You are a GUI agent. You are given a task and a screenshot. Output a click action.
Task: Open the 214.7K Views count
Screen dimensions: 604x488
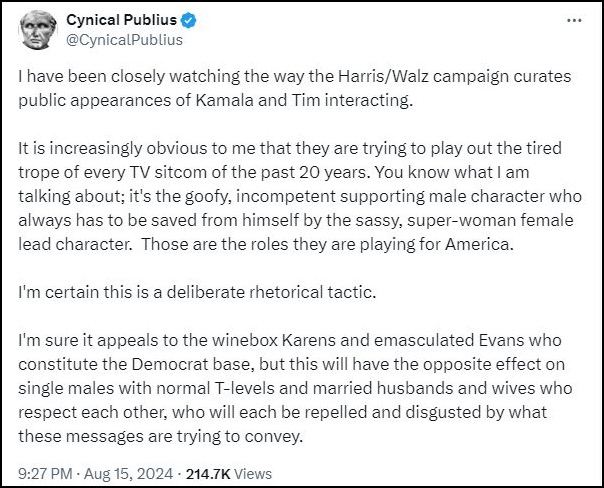(x=229, y=473)
